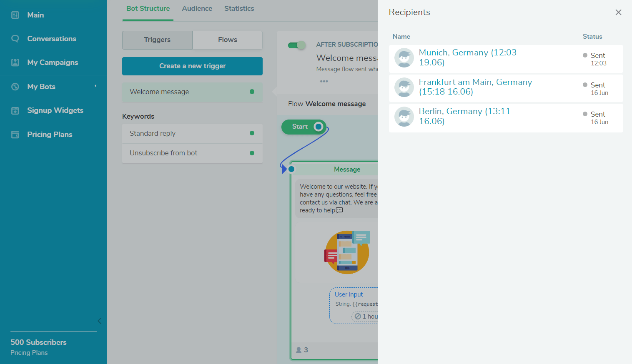Click the Create a new trigger button
Image resolution: width=632 pixels, height=364 pixels.
192,66
